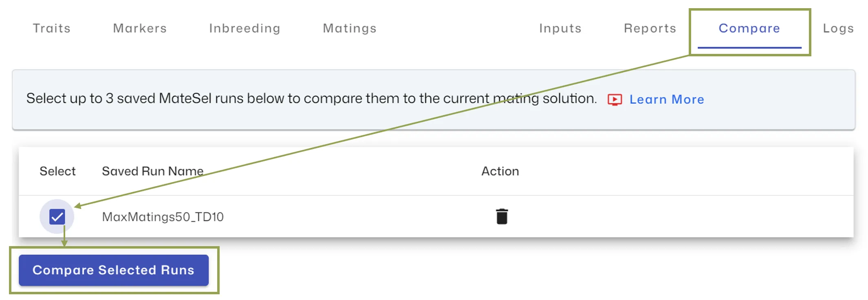Go to the Inbreeding tab
The height and width of the screenshot is (300, 868).
(x=245, y=28)
